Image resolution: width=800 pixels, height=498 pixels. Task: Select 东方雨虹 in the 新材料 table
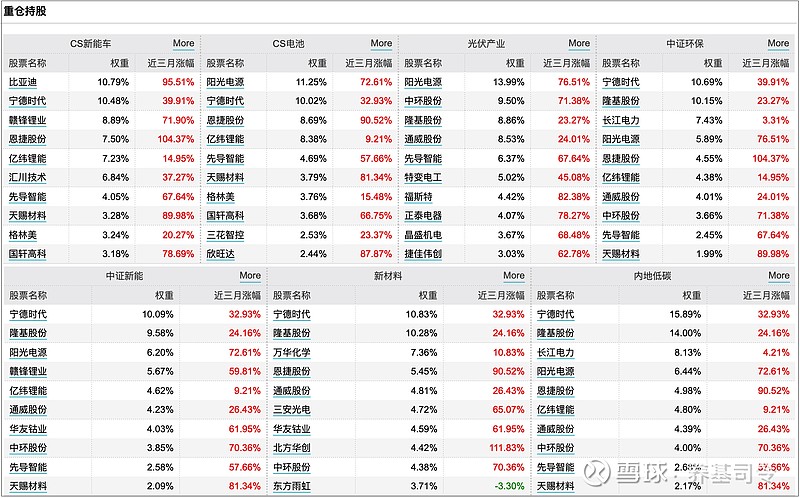tap(291, 486)
